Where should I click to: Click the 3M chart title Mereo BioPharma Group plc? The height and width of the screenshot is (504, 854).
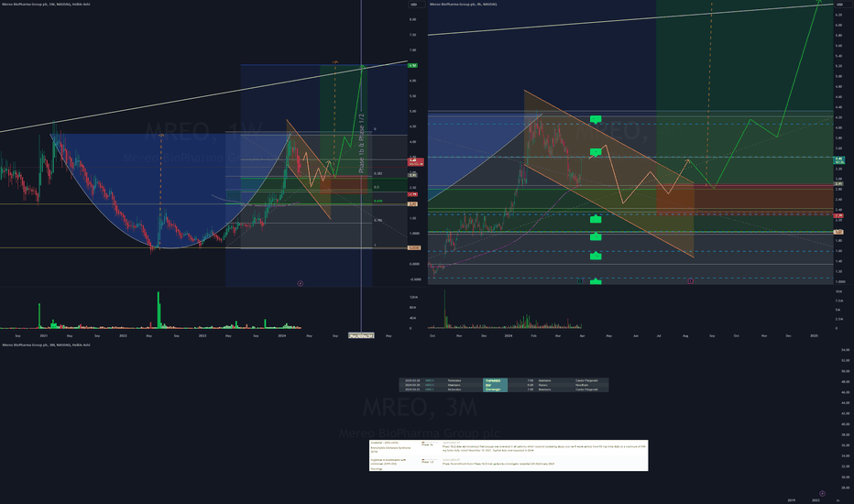click(47, 345)
